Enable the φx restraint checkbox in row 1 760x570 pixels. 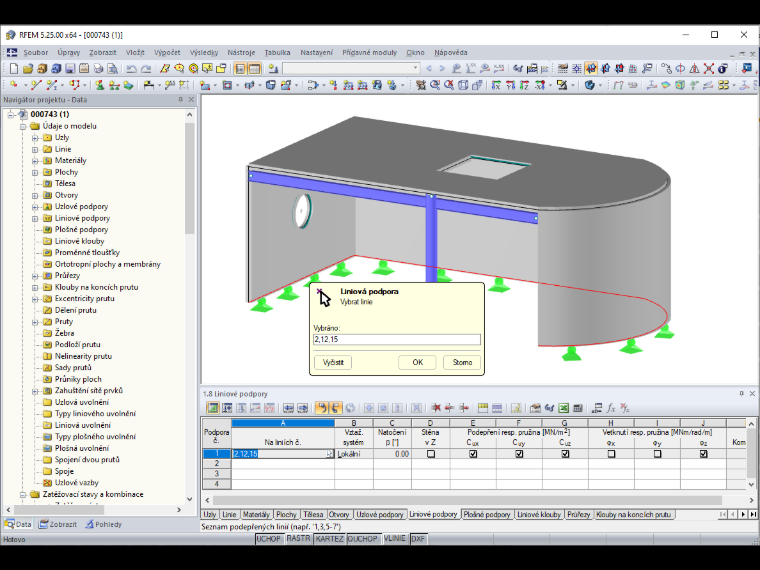coord(611,454)
